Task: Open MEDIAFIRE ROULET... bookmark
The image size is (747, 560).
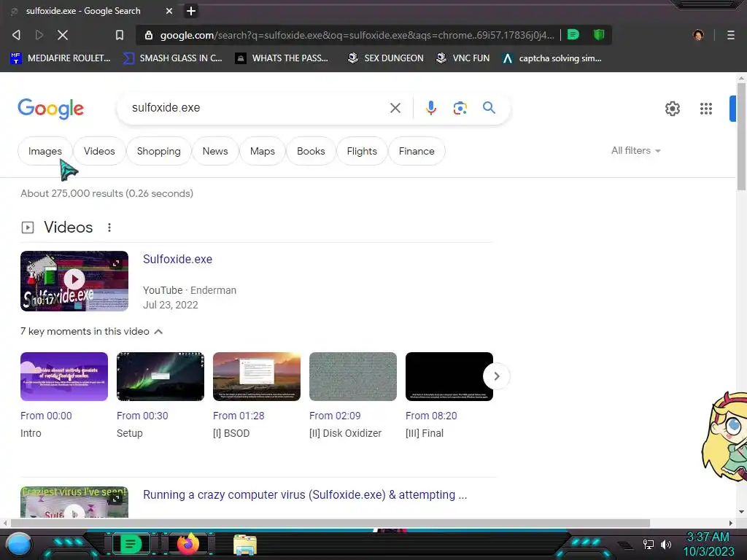Action: click(x=61, y=58)
